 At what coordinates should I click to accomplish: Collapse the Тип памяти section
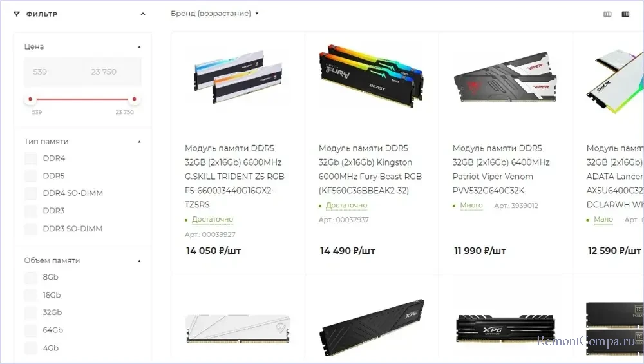(x=139, y=142)
